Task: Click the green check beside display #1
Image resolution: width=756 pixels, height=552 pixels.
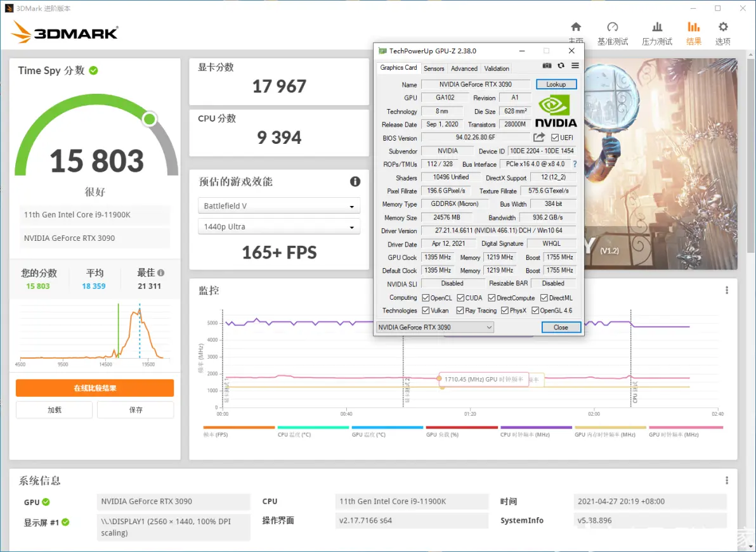Action: click(x=65, y=522)
